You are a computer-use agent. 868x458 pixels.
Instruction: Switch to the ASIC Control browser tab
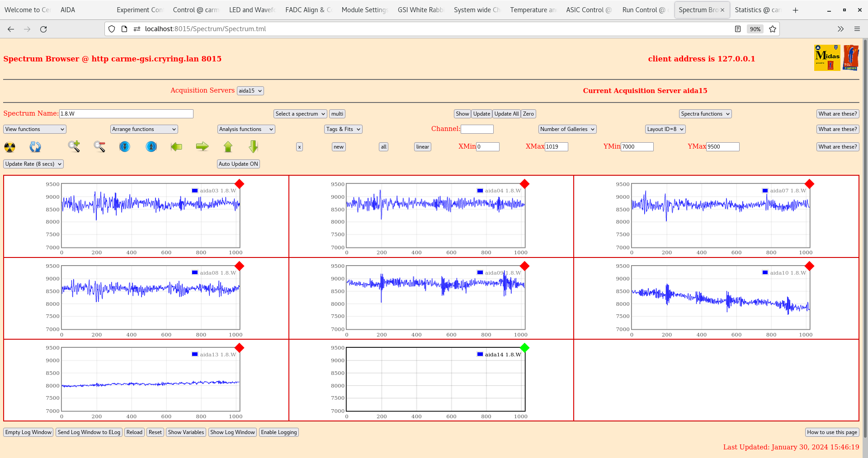(x=587, y=10)
